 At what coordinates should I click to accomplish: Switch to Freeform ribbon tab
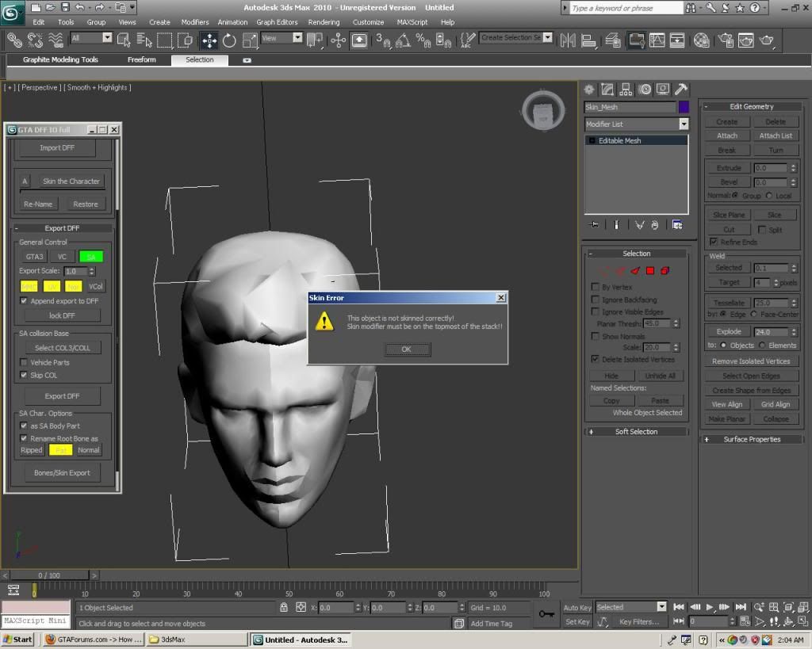click(142, 59)
